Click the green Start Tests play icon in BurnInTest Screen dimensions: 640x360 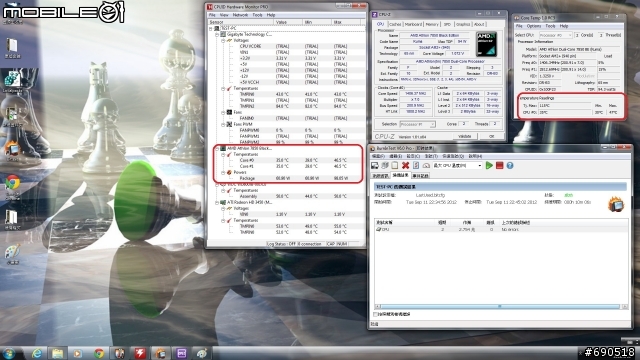489,165
